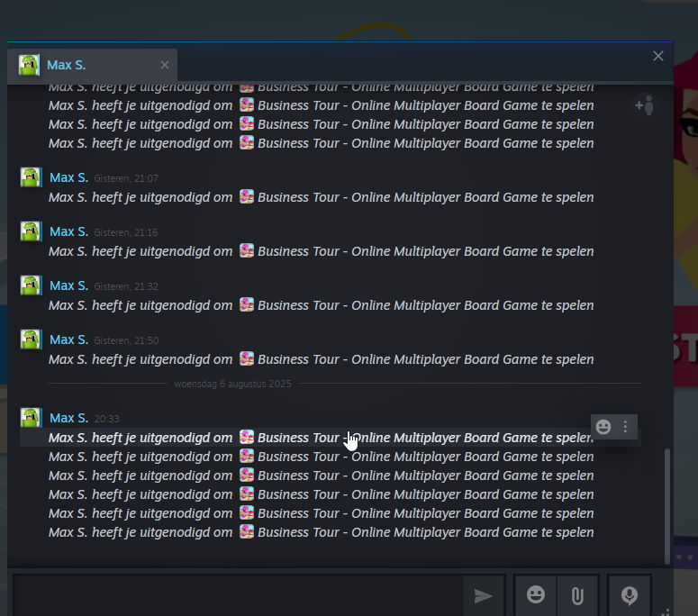This screenshot has height=616, width=698.
Task: Click Max S. avatar on the 20:33 message
Action: click(32, 418)
